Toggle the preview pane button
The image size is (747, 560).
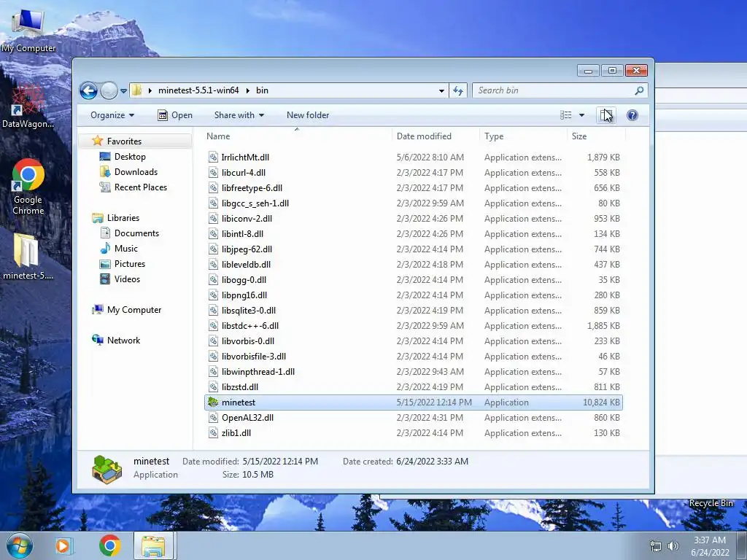(606, 115)
